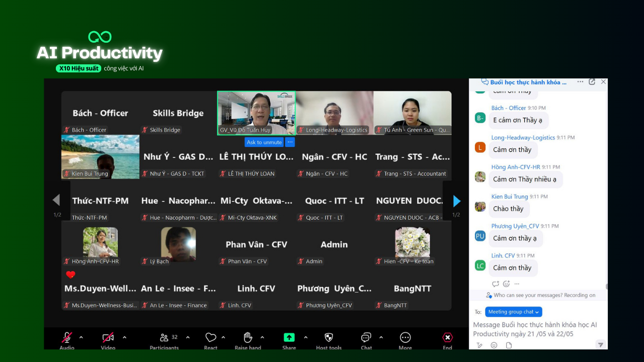Open chat panel more options menu
This screenshot has height=362, width=644.
click(x=580, y=81)
